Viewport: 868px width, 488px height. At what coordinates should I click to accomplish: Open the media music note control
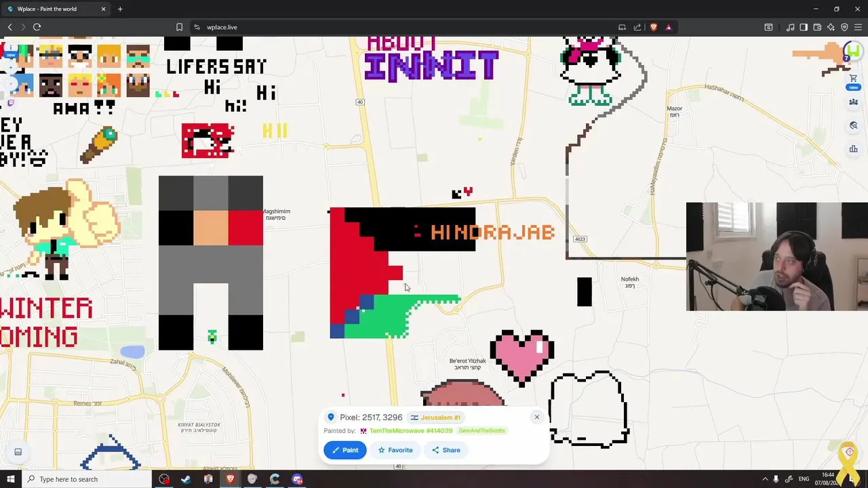point(790,27)
